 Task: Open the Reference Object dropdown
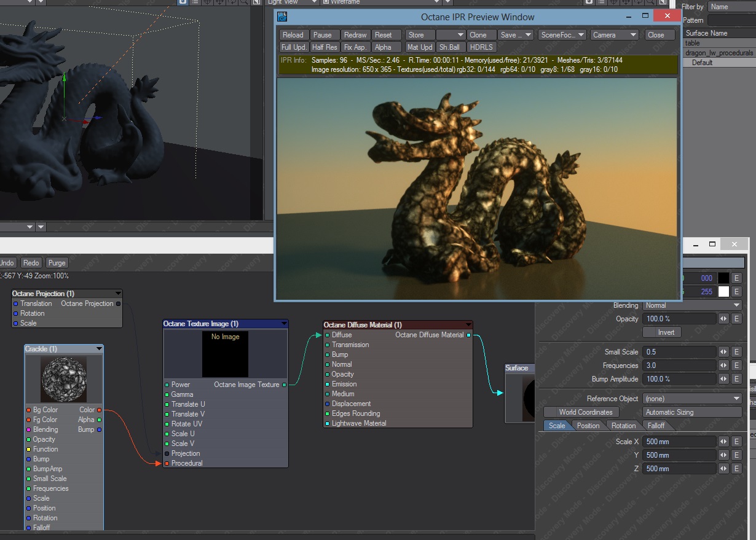point(692,399)
